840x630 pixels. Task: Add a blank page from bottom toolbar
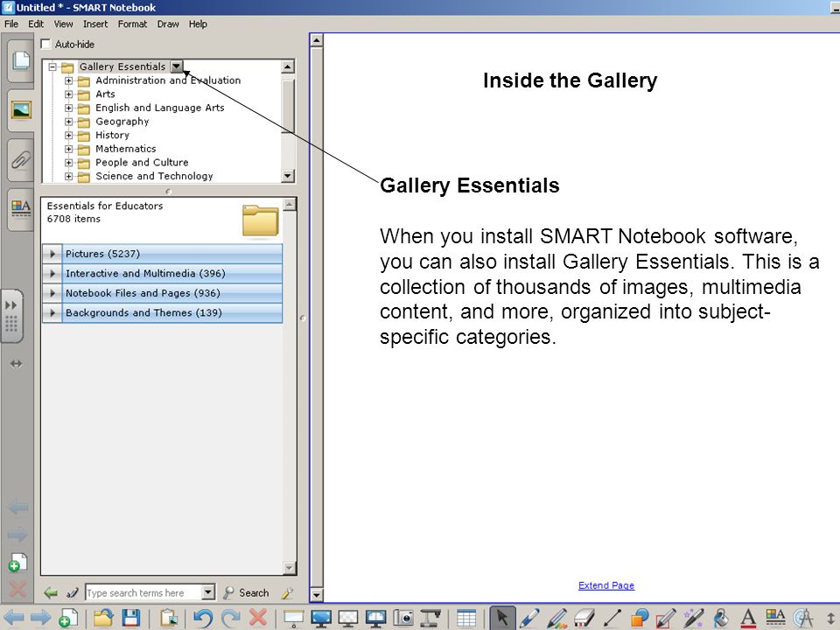68,619
